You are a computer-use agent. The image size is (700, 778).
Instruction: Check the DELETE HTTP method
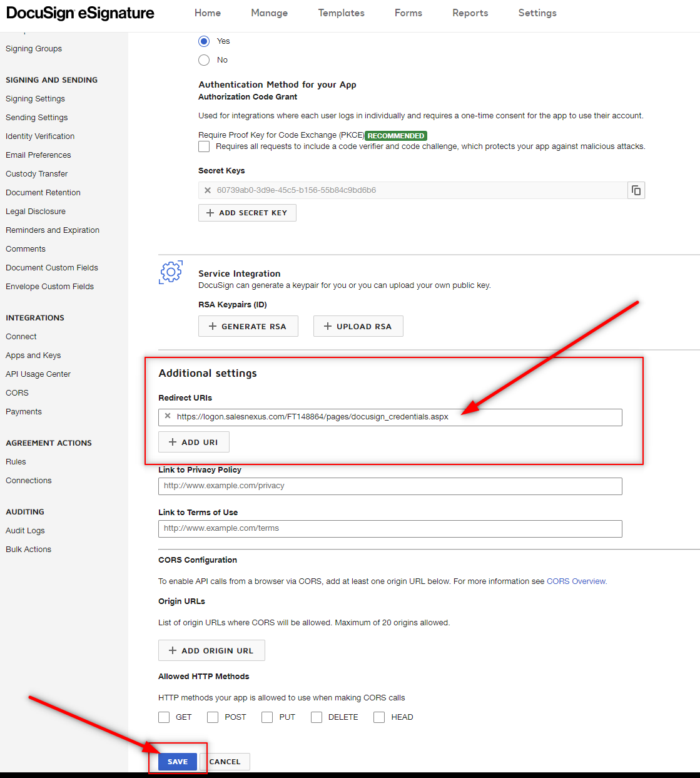click(x=317, y=717)
